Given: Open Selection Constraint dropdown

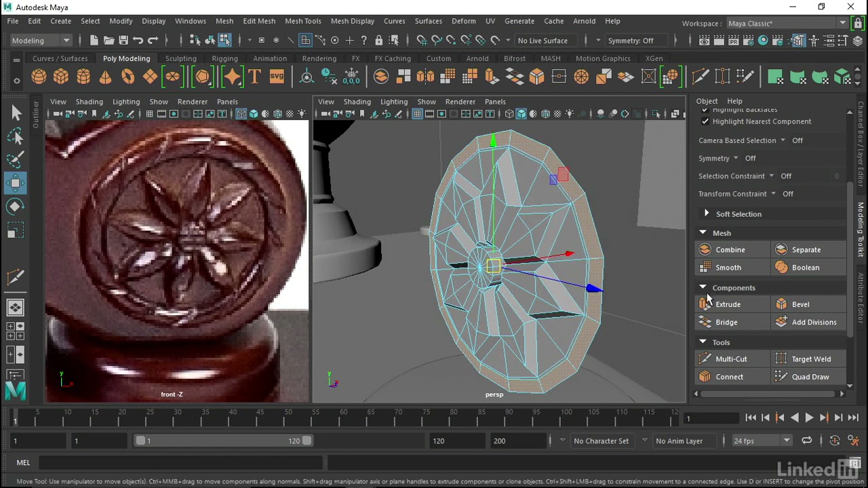Looking at the screenshot, I should tap(771, 176).
